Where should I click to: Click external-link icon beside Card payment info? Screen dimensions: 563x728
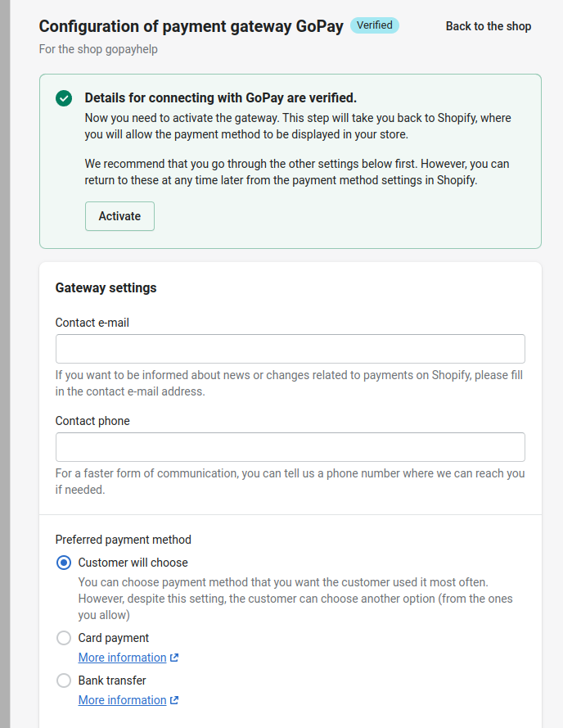coord(174,658)
